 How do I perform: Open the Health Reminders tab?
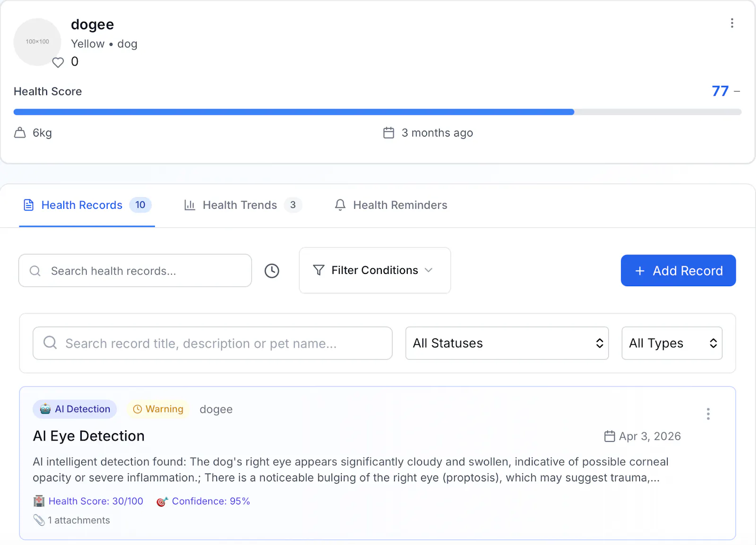pyautogui.click(x=391, y=205)
